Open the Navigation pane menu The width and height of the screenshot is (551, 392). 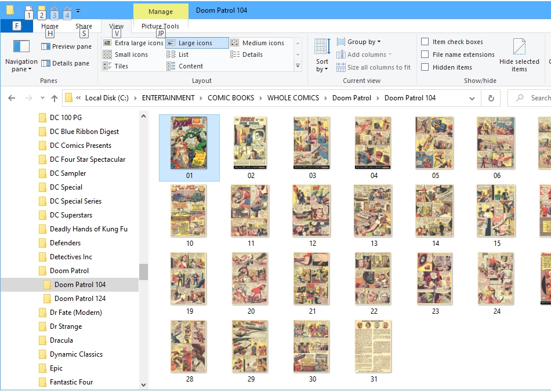pyautogui.click(x=21, y=56)
